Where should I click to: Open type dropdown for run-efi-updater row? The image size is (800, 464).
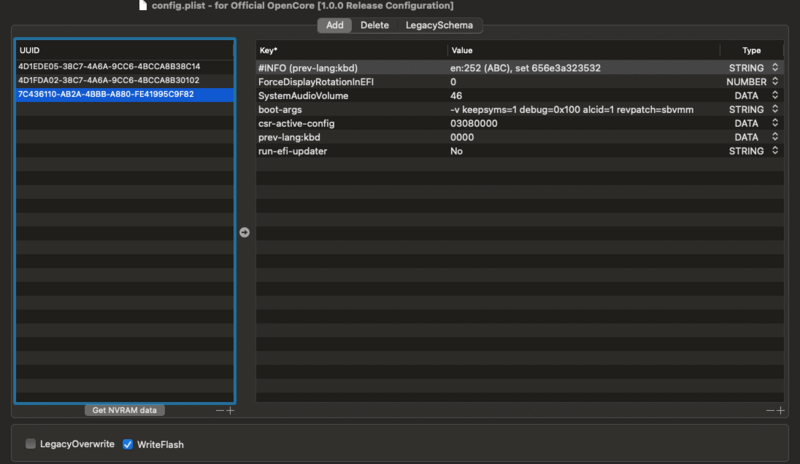coord(773,151)
